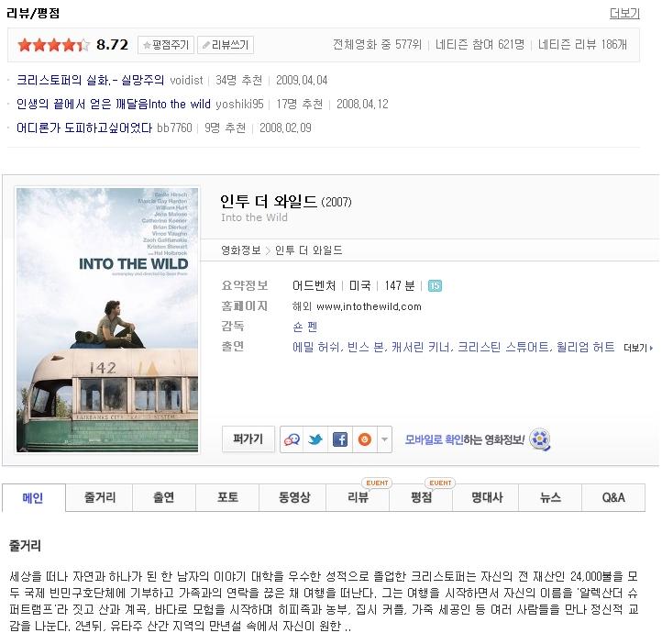Click the Into the Wild poster thumbnail

click(107, 320)
